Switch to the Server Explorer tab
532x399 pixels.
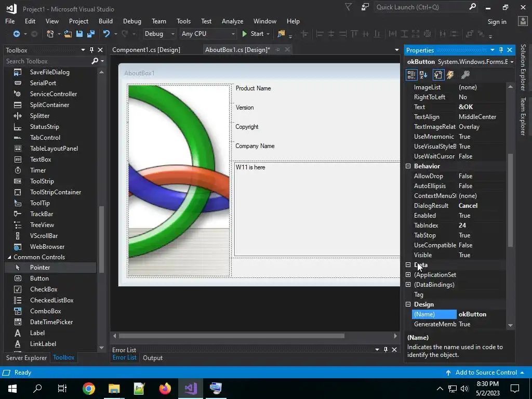(x=26, y=357)
